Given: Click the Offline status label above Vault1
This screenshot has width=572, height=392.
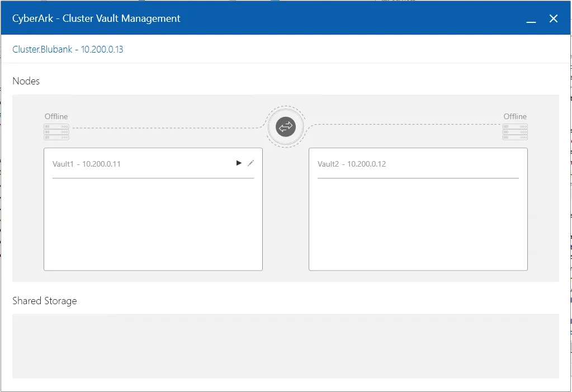Looking at the screenshot, I should coord(56,116).
